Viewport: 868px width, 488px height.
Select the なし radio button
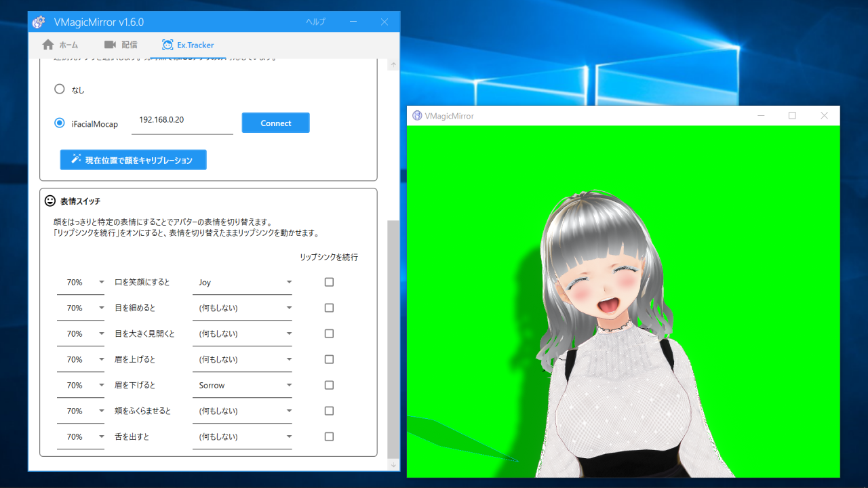coord(60,89)
